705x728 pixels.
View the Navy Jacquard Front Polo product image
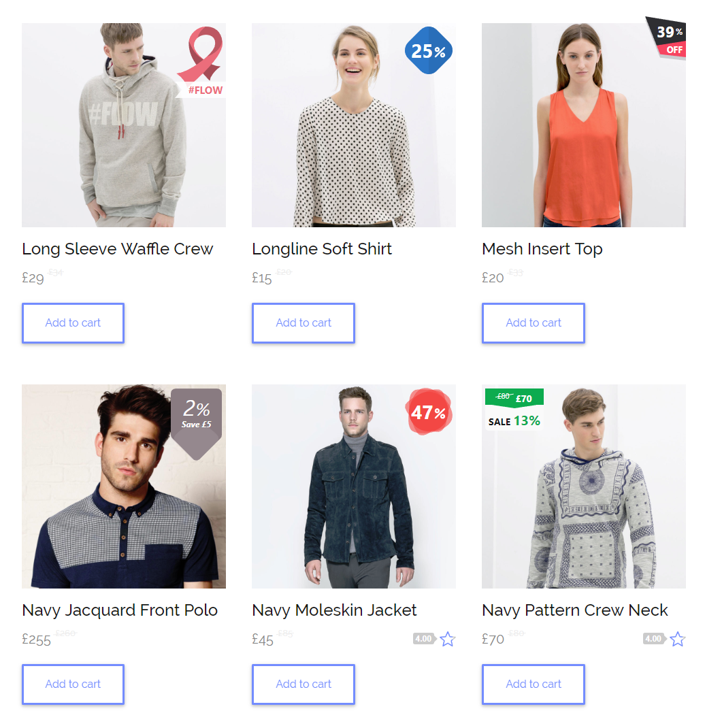pyautogui.click(x=124, y=486)
